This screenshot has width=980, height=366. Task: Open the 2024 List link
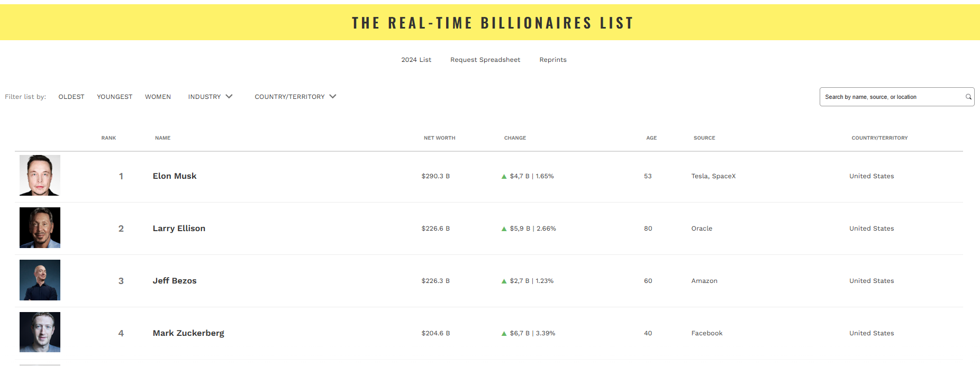[x=416, y=60]
